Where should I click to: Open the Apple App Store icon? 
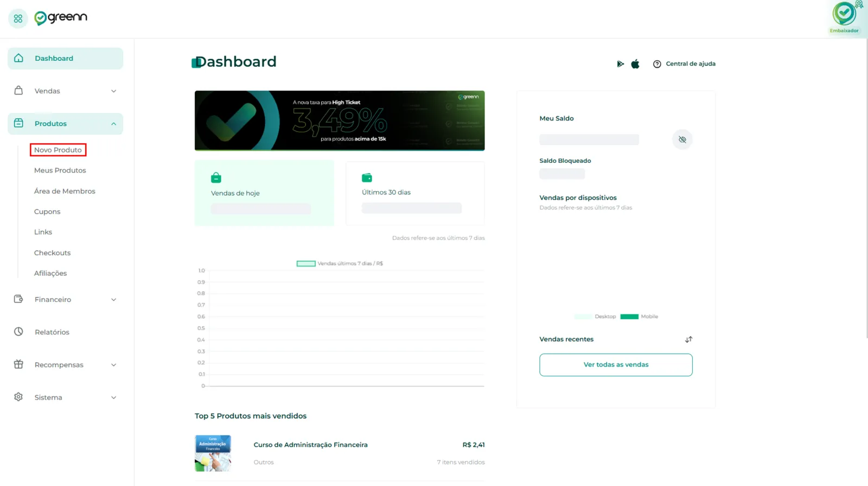point(635,64)
